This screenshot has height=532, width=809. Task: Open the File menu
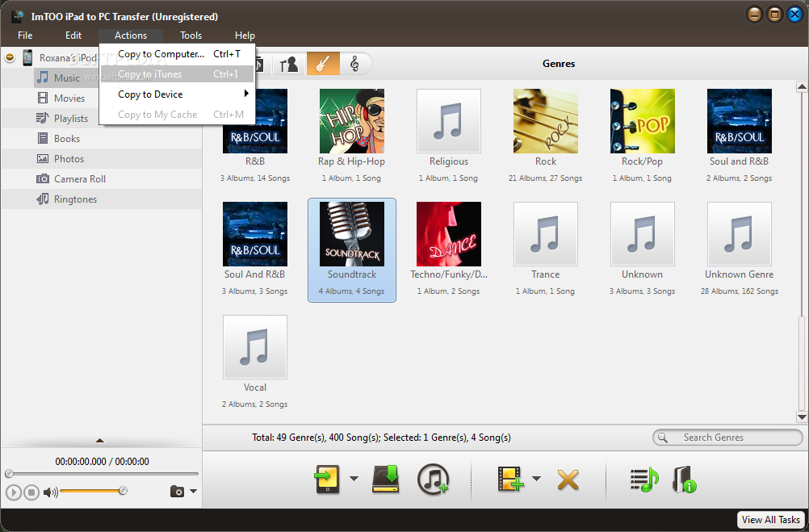pyautogui.click(x=25, y=35)
